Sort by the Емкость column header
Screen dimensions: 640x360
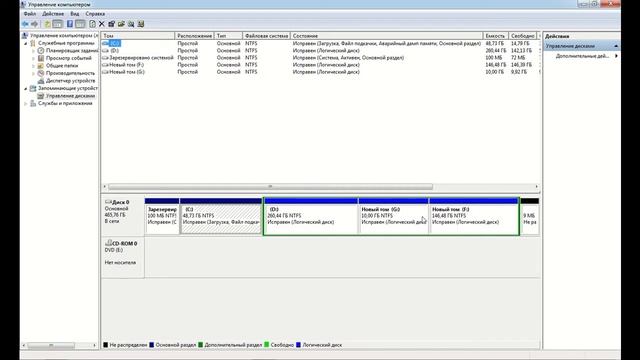tap(496, 36)
